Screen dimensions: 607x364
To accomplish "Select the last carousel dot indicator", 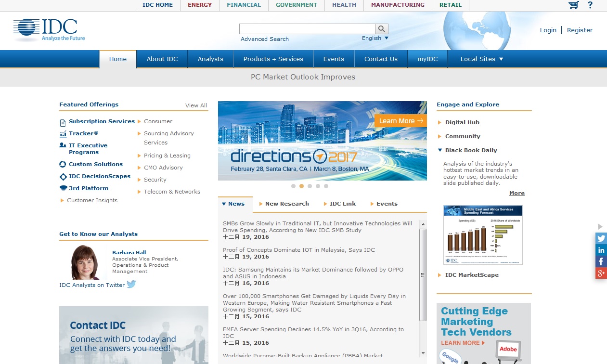I will (326, 186).
